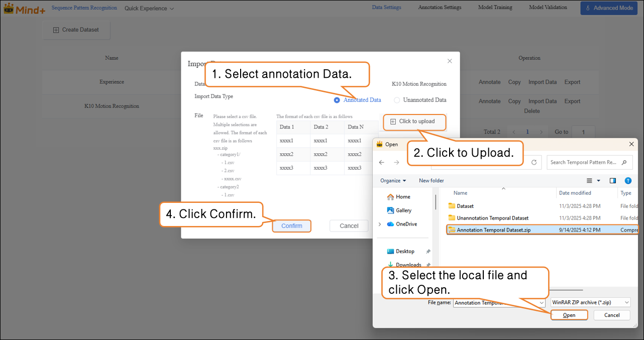Click the back arrow in Open dialog
This screenshot has width=644, height=340.
[382, 162]
